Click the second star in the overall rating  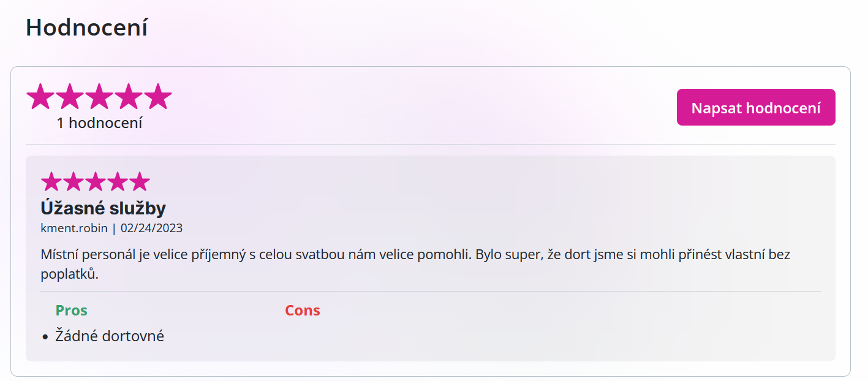[x=70, y=97]
